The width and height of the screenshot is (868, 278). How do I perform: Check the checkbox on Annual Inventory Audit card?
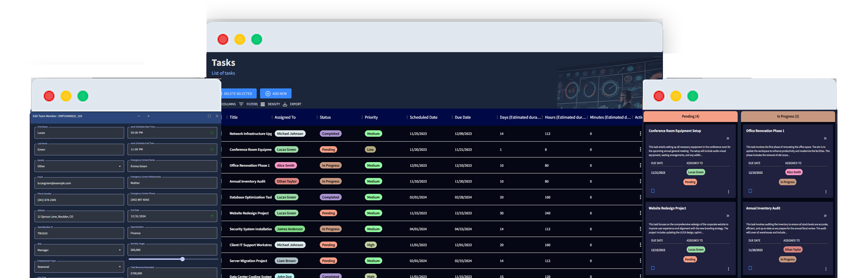(750, 268)
